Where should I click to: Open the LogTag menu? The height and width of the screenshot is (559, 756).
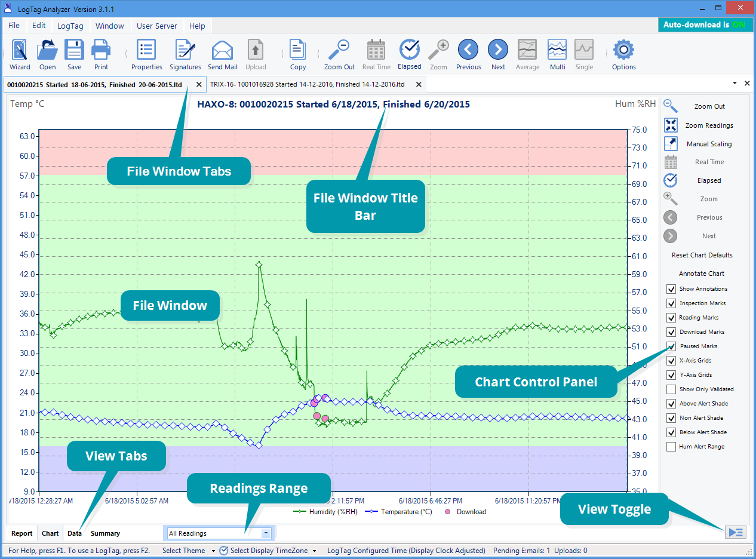(x=70, y=26)
